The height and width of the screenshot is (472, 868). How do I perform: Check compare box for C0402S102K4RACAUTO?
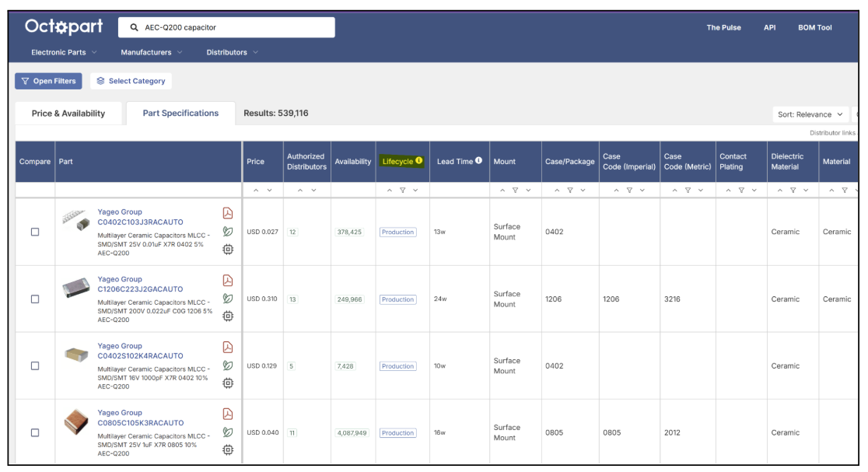point(35,365)
